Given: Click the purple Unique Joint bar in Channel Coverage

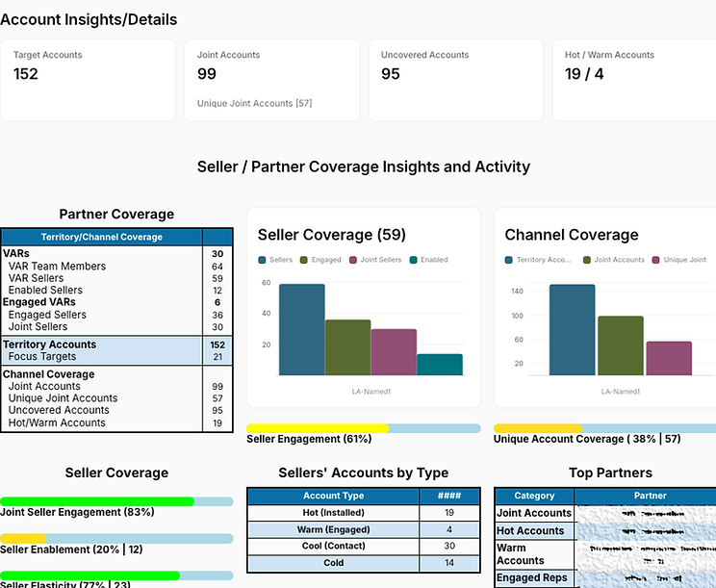Looking at the screenshot, I should (x=669, y=358).
